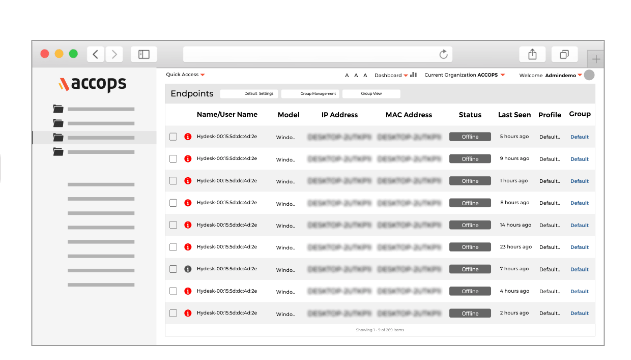The image size is (631, 360).
Task: Click the admin user avatar circle
Action: click(x=589, y=75)
